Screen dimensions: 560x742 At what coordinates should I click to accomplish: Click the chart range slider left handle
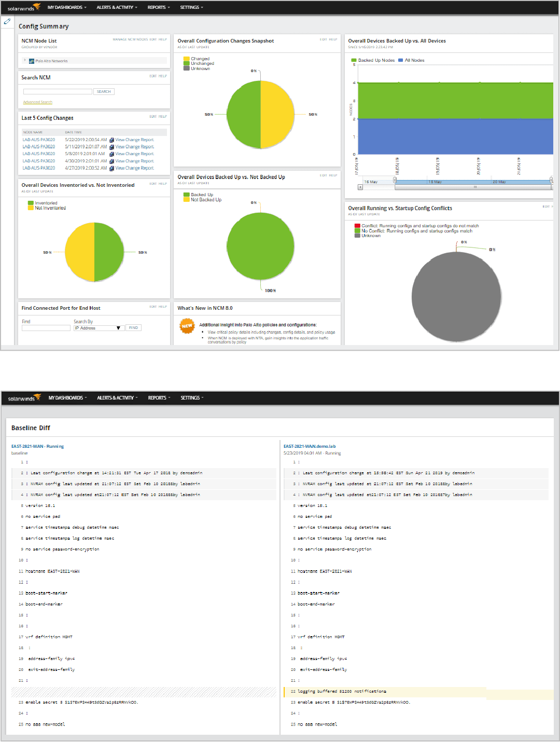coord(395,181)
